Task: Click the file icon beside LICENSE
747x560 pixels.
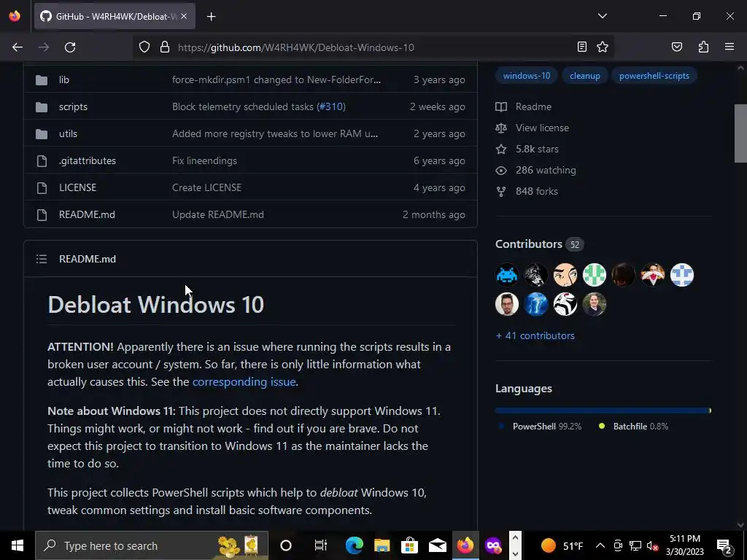Action: pos(42,188)
